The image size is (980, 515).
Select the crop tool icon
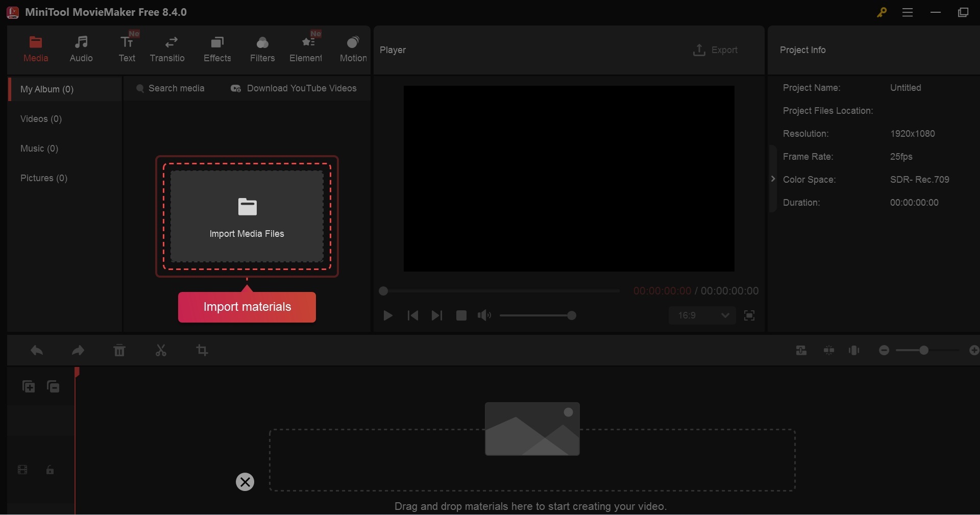coord(202,351)
